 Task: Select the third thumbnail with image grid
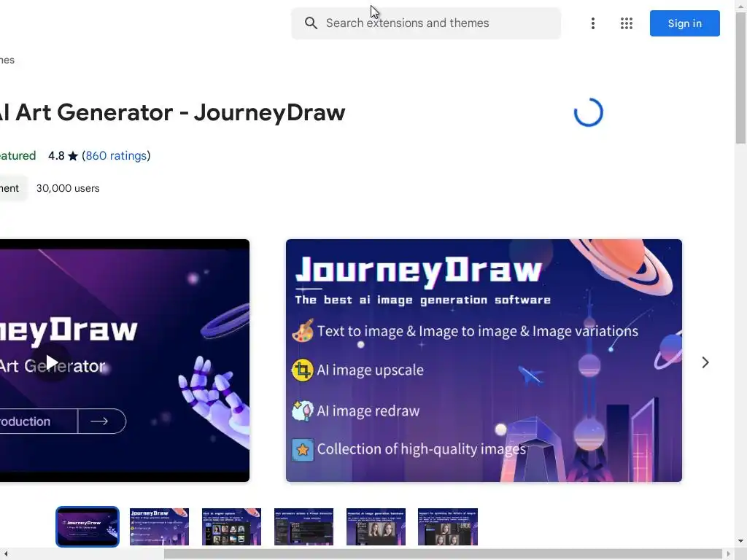click(231, 526)
